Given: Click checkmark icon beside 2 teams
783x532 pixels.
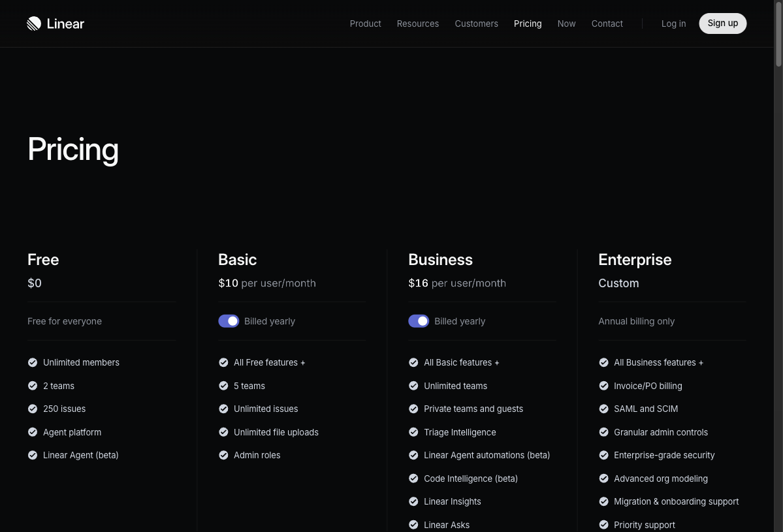Looking at the screenshot, I should 33,386.
